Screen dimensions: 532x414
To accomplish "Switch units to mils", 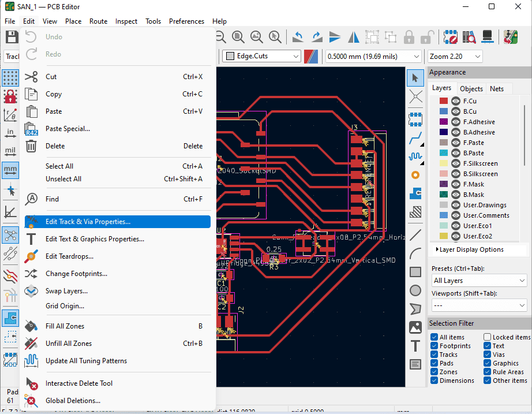I will [x=10, y=151].
